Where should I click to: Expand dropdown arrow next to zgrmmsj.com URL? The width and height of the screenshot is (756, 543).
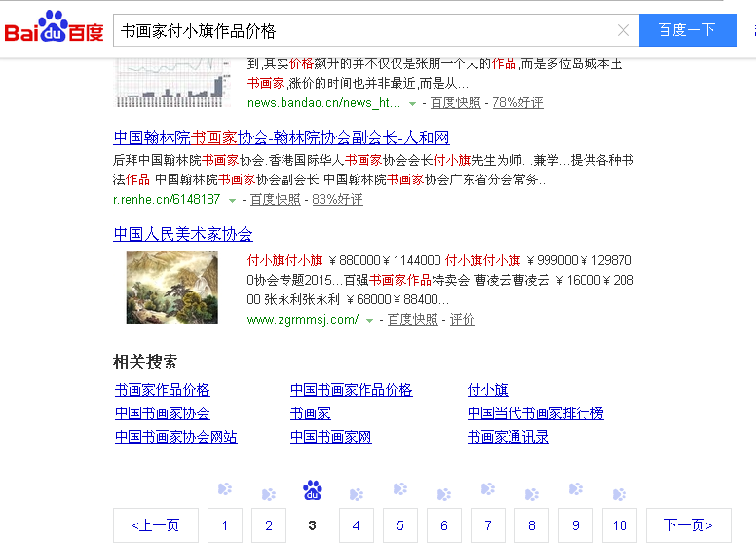[x=369, y=320]
